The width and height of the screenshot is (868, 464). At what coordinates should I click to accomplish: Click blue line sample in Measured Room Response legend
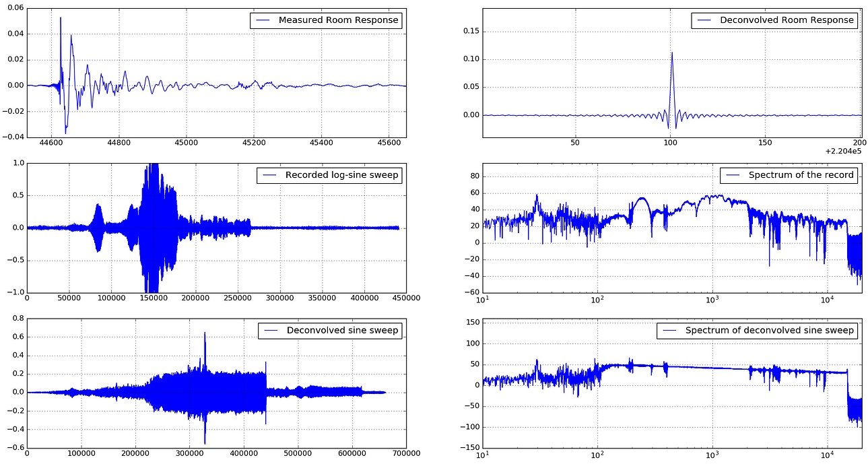[x=264, y=21]
